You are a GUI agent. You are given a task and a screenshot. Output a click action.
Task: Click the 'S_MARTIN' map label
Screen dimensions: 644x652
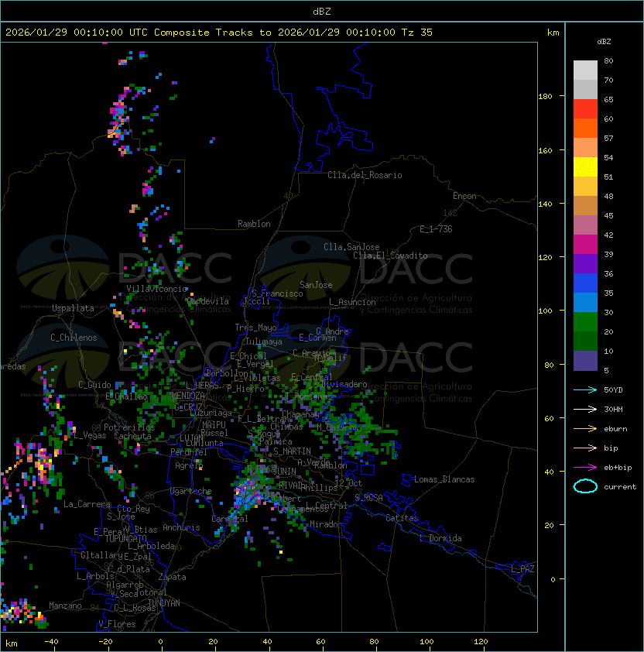292,451
